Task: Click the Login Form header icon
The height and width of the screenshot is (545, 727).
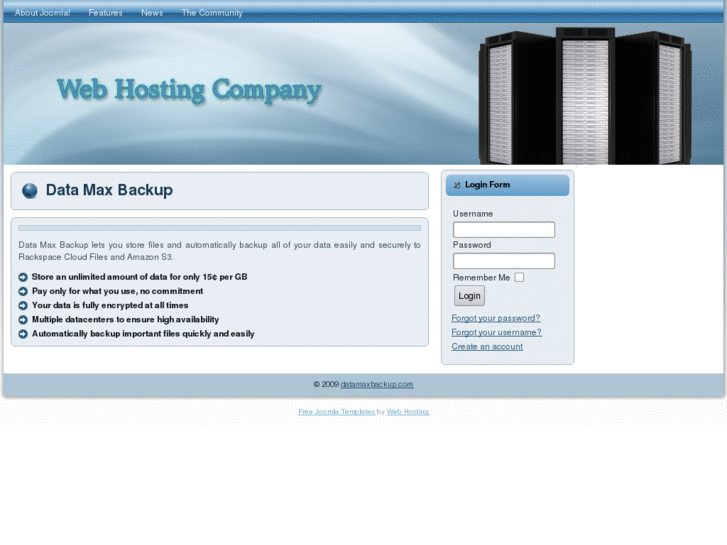Action: [x=457, y=185]
